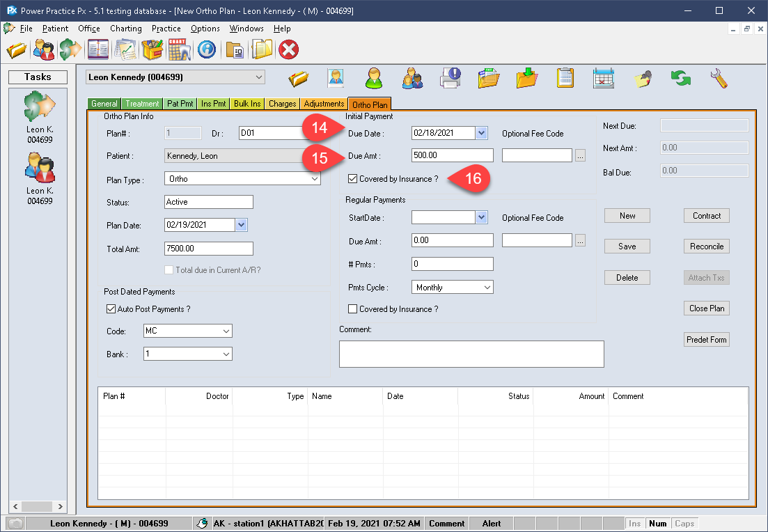Image resolution: width=768 pixels, height=532 pixels.
Task: Click the camera icon in status bar
Action: (16, 523)
